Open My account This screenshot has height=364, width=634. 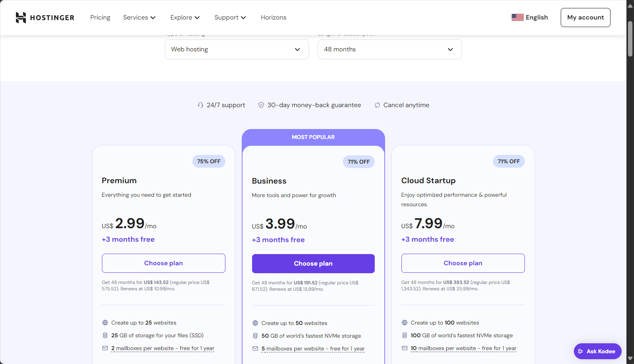pos(585,18)
